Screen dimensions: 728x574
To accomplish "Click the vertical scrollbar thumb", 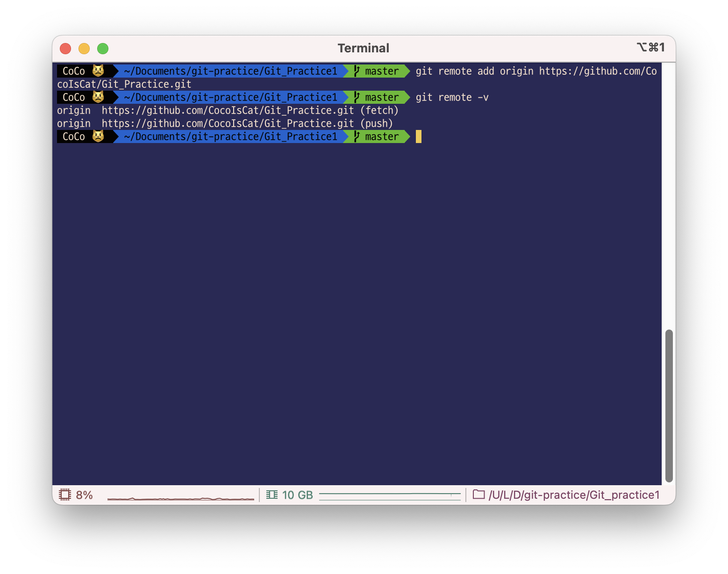I will [x=669, y=406].
